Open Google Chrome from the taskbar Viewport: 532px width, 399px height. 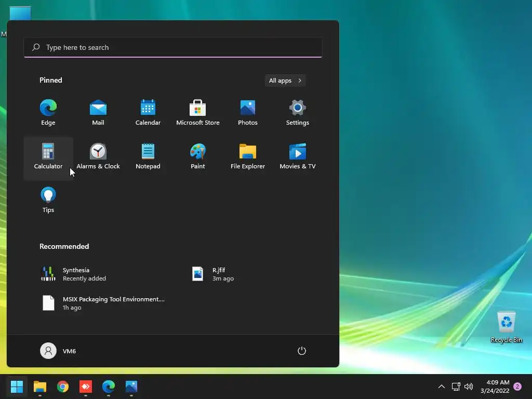(63, 387)
